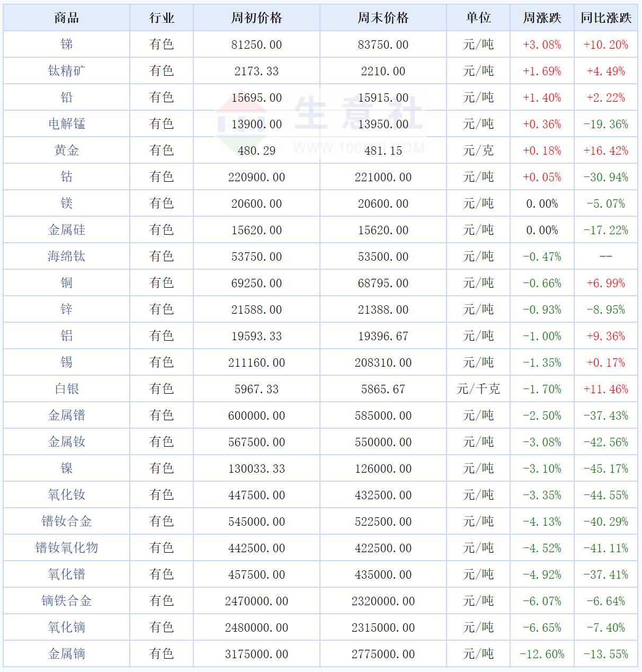Select the -5.07% yearly change value

pyautogui.click(x=606, y=204)
